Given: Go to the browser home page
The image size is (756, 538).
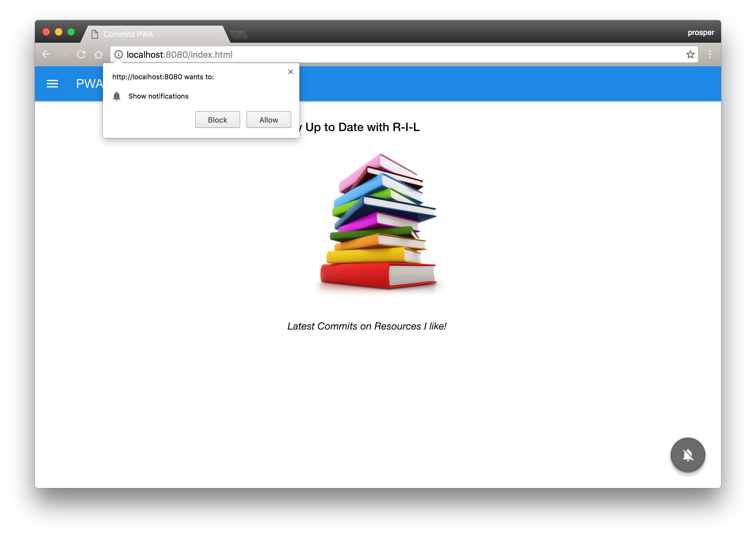Looking at the screenshot, I should click(98, 54).
